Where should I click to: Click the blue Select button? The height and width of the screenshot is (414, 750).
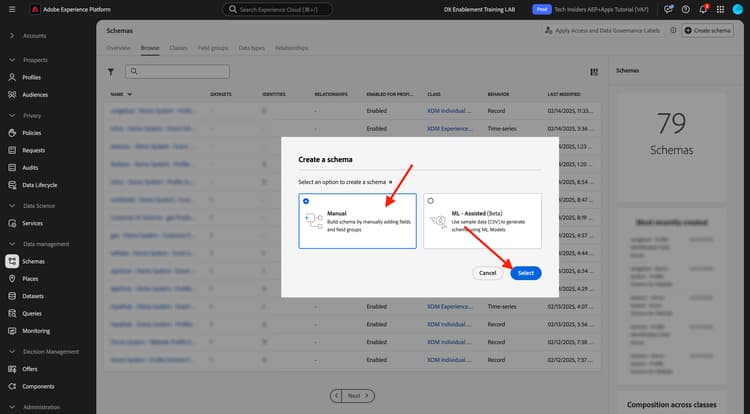526,273
